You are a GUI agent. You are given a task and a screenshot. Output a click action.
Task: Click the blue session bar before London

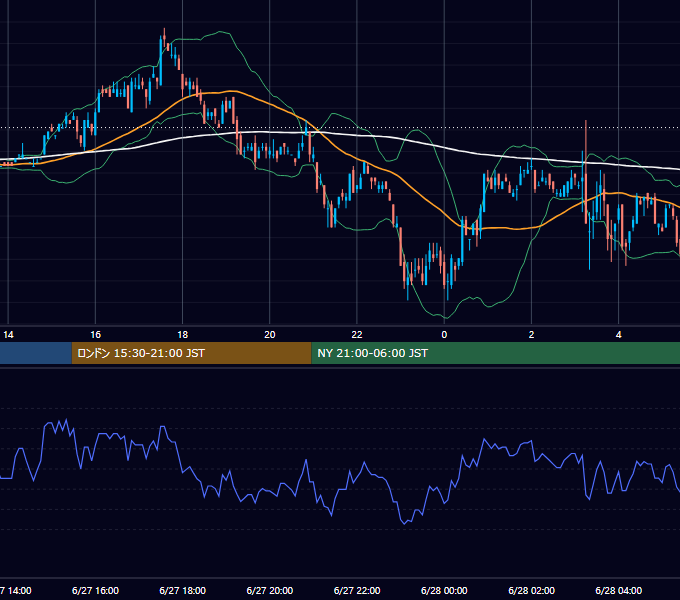point(36,353)
